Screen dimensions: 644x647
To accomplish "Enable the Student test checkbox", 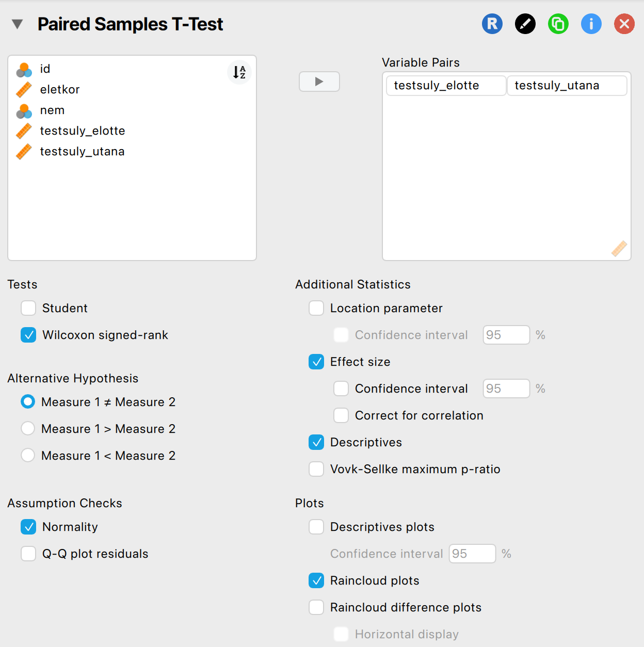I will [x=28, y=308].
